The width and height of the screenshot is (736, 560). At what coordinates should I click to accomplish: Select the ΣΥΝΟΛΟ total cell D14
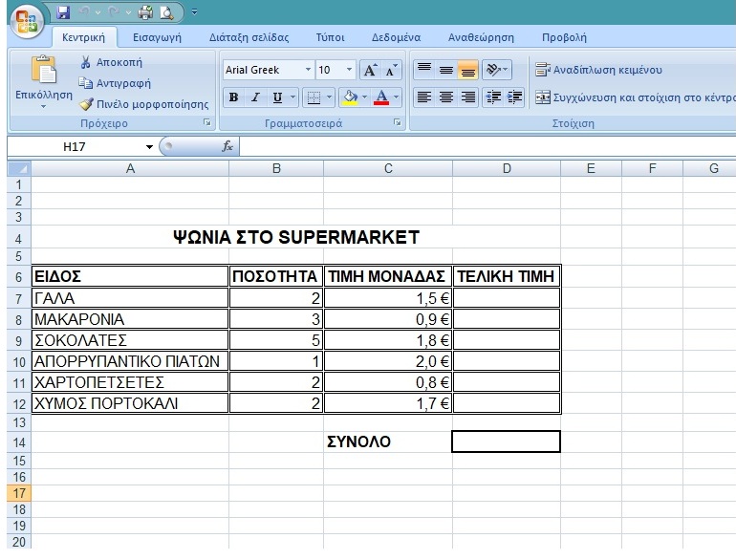(506, 442)
